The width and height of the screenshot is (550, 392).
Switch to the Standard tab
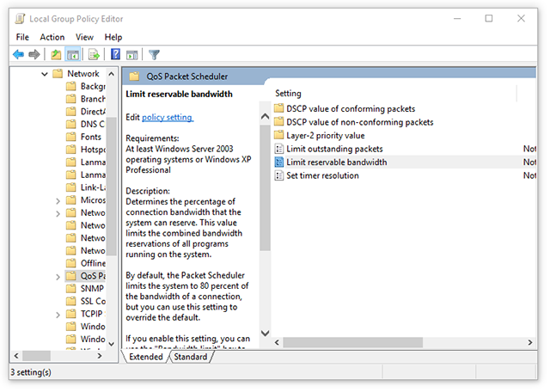tap(191, 357)
